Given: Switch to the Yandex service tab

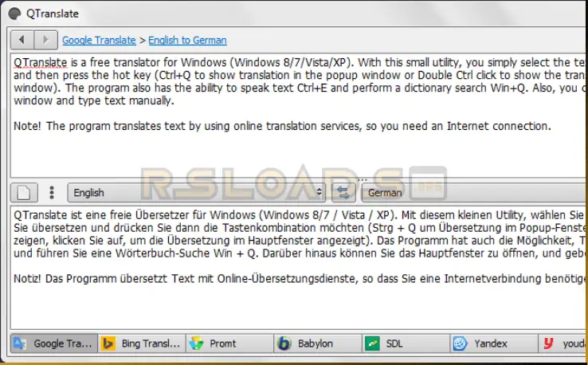Looking at the screenshot, I should [494, 343].
